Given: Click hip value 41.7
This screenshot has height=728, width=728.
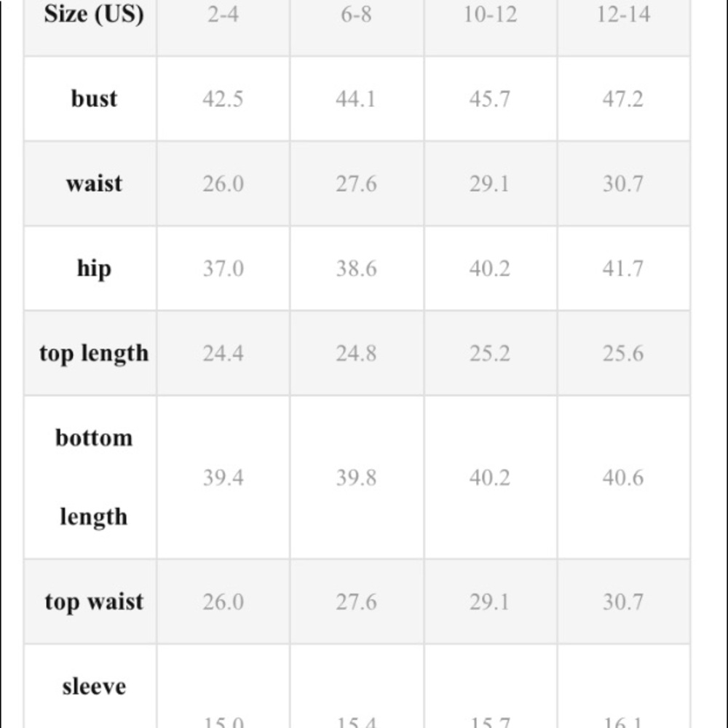Looking at the screenshot, I should click(x=623, y=269).
